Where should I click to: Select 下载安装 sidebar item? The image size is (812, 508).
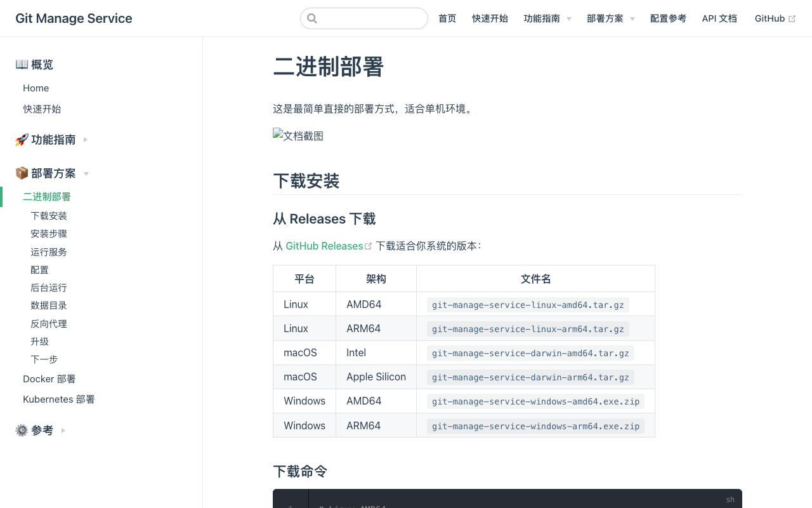[x=49, y=215]
